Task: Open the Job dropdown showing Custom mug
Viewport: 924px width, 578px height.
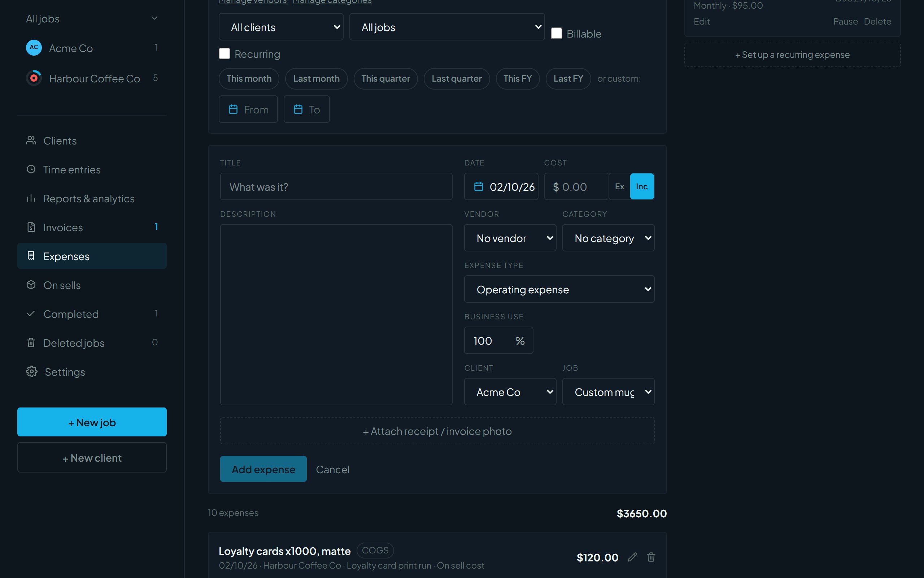Action: click(608, 392)
